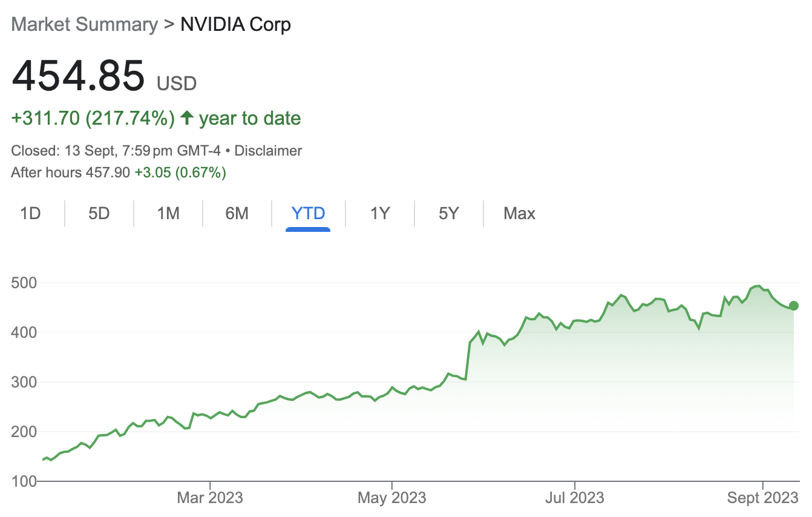Click the 454.85 stock price
Viewport: 812px width, 517px height.
[x=78, y=75]
